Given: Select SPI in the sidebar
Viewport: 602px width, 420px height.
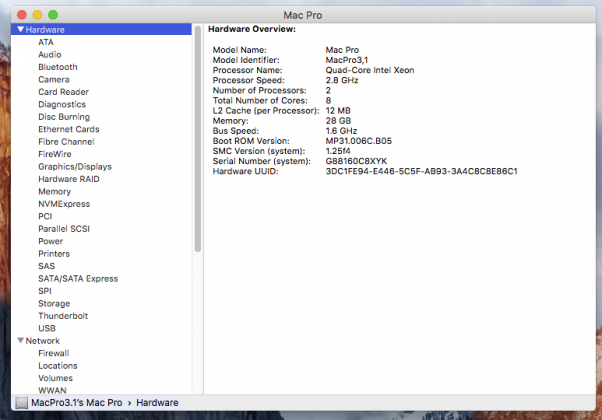Looking at the screenshot, I should tap(45, 291).
